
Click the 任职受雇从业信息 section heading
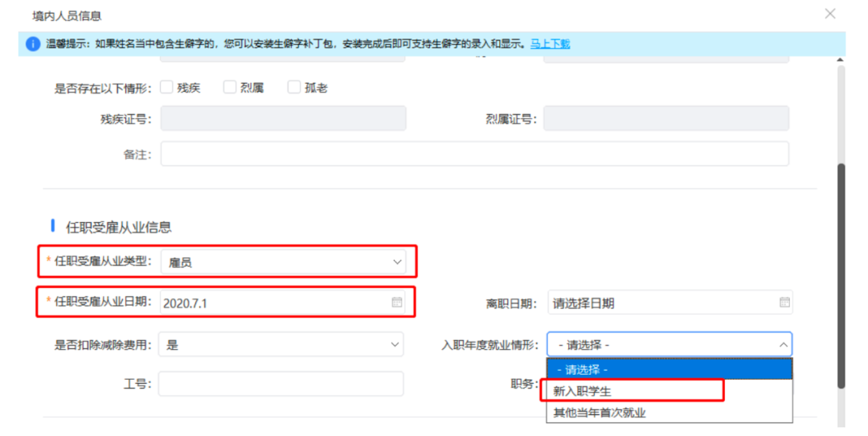pos(118,227)
